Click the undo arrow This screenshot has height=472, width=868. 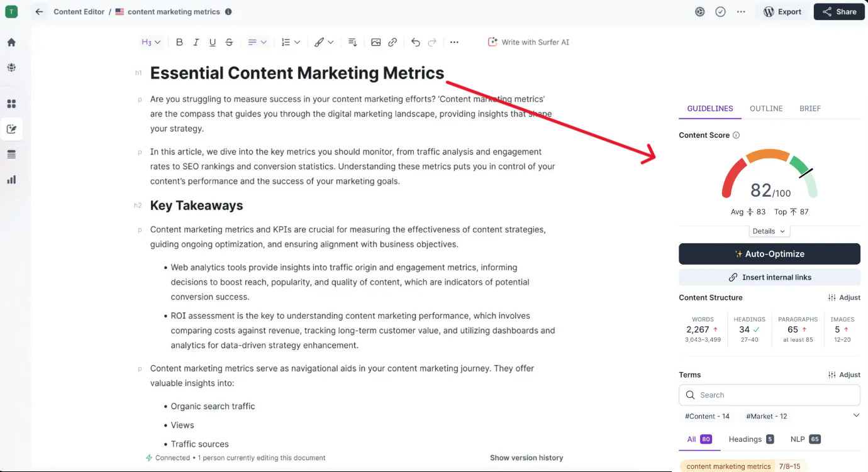coord(415,42)
